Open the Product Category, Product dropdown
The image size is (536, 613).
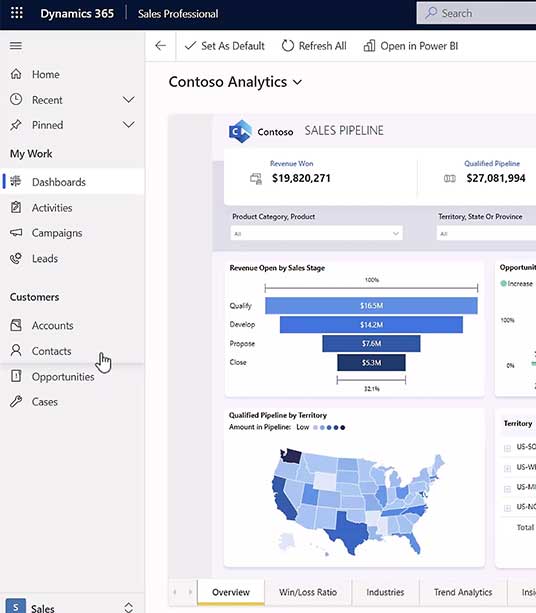coord(316,234)
